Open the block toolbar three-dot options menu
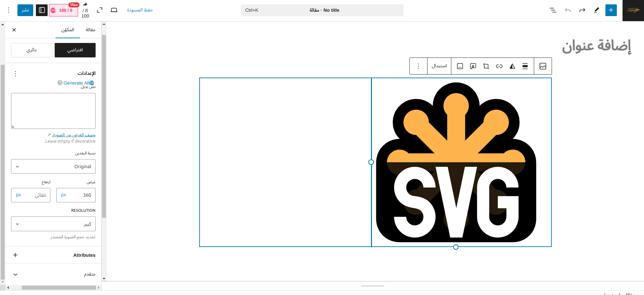Image resolution: width=644 pixels, height=295 pixels. click(418, 66)
